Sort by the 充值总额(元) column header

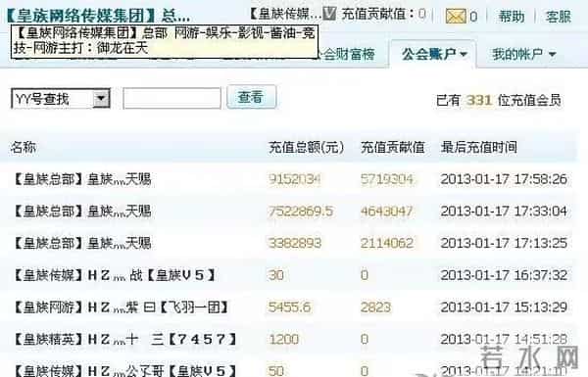[306, 147]
